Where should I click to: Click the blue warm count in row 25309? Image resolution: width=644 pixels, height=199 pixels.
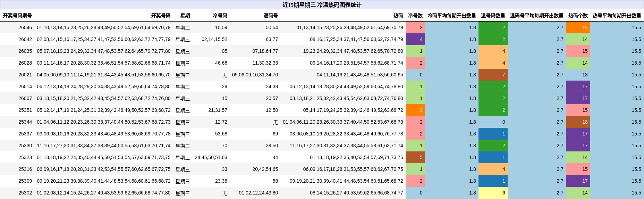(x=493, y=181)
